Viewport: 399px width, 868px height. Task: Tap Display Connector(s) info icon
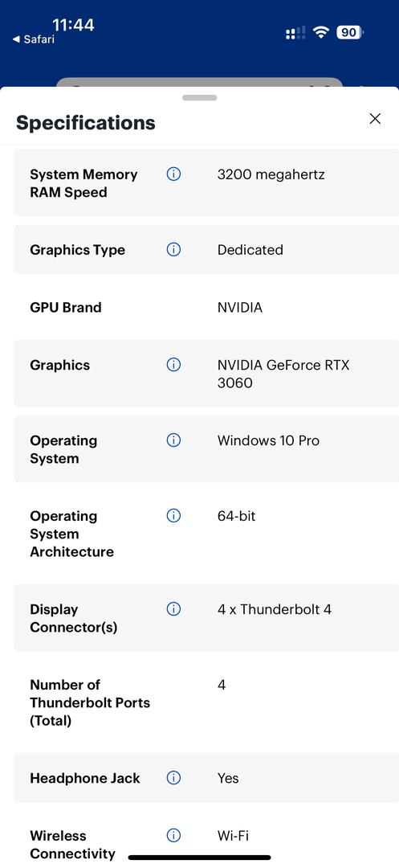point(173,609)
